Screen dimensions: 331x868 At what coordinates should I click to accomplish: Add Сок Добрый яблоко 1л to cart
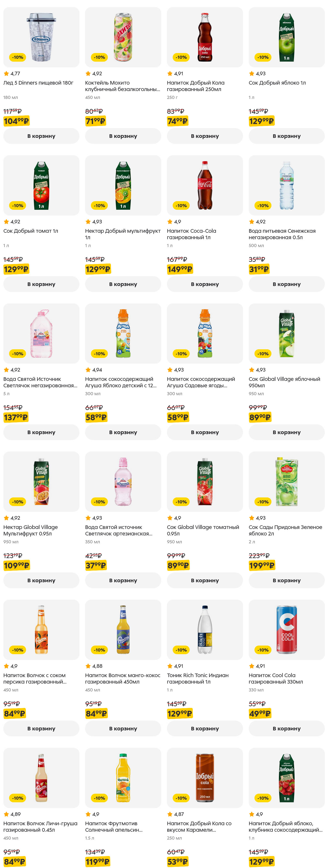point(287,136)
